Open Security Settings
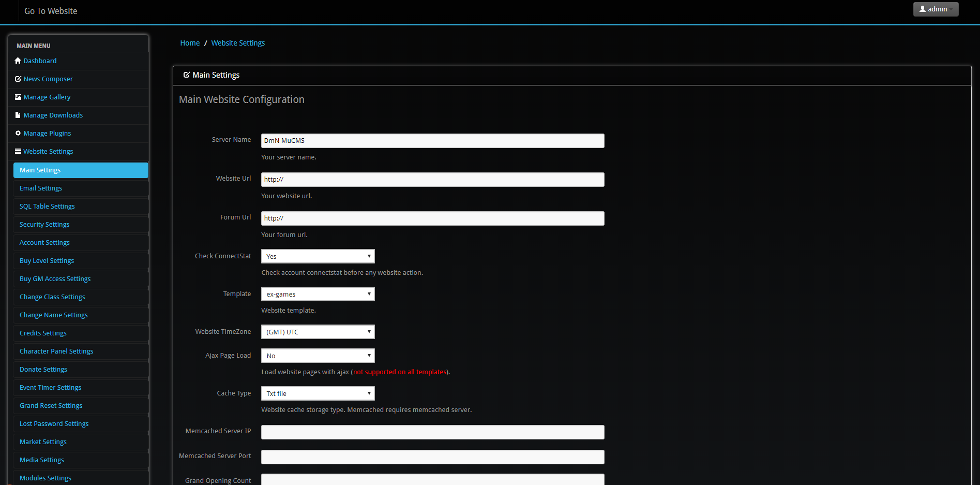The image size is (980, 485). [x=81, y=225]
